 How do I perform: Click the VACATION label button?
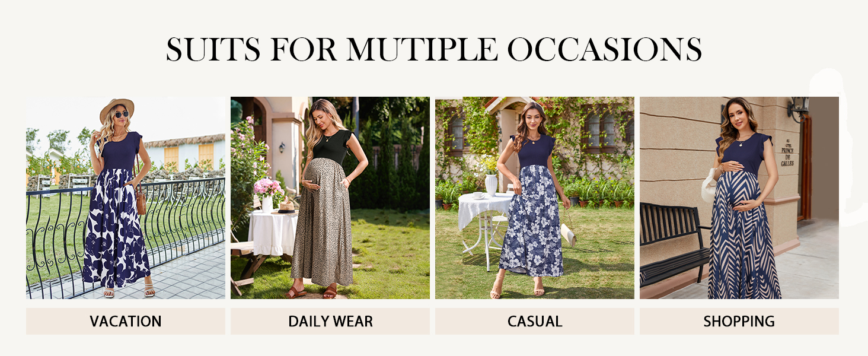[126, 321]
